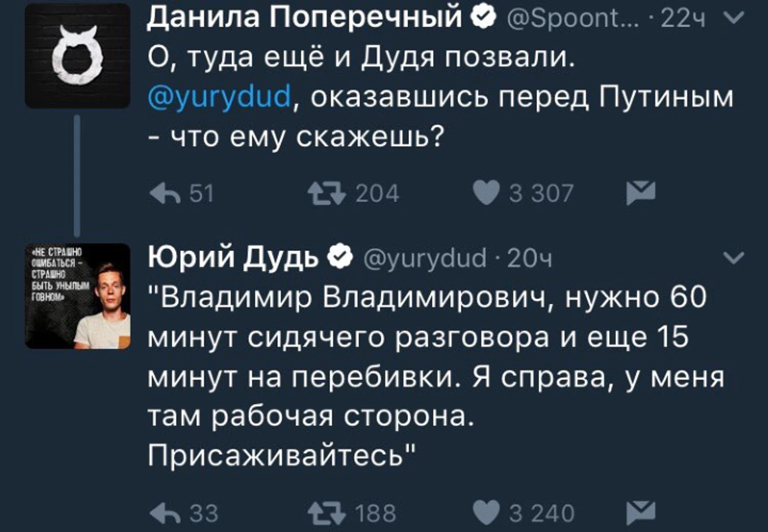Expand the thread connector between the tweets
Screen dimensions: 768x532
[78, 173]
